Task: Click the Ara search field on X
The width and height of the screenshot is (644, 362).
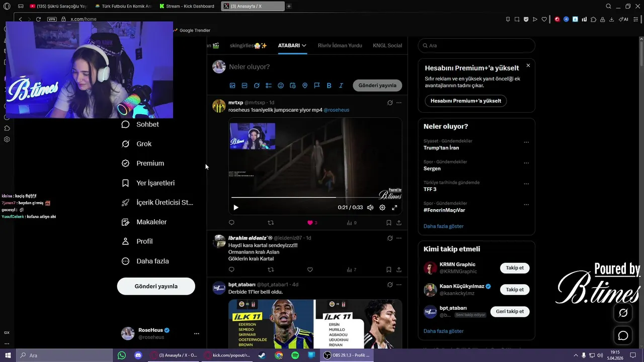Action: [x=476, y=45]
